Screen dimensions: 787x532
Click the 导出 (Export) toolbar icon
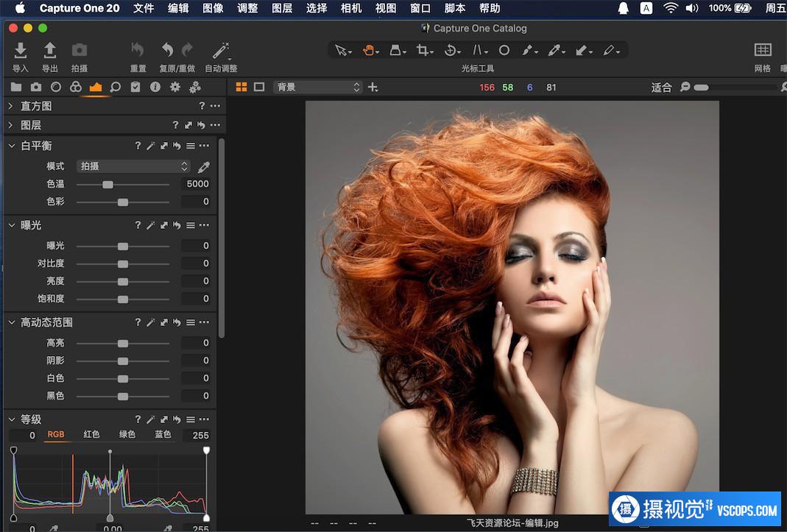tap(49, 50)
